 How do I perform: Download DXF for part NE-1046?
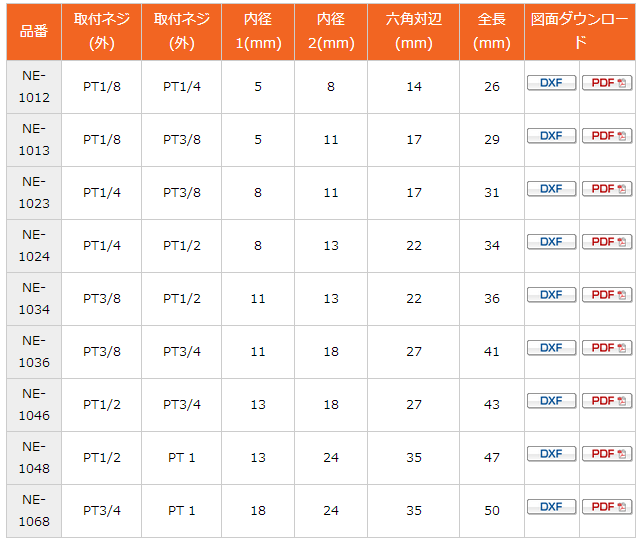[x=551, y=401]
